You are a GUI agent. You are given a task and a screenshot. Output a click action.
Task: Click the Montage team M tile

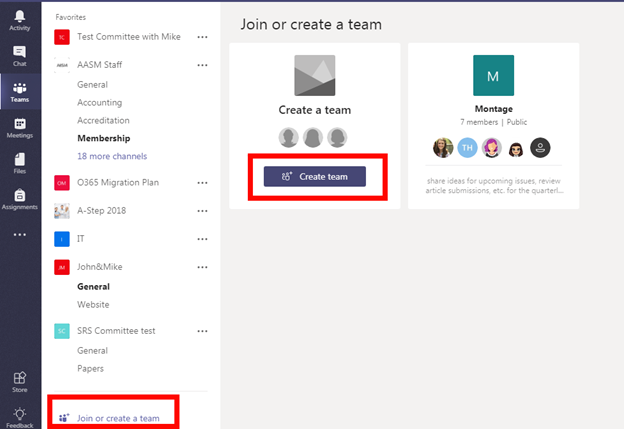[493, 75]
